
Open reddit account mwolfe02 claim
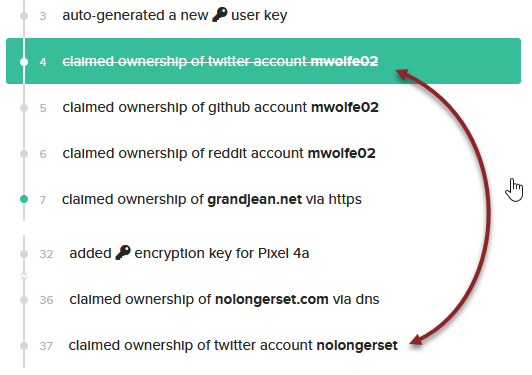[x=219, y=153]
